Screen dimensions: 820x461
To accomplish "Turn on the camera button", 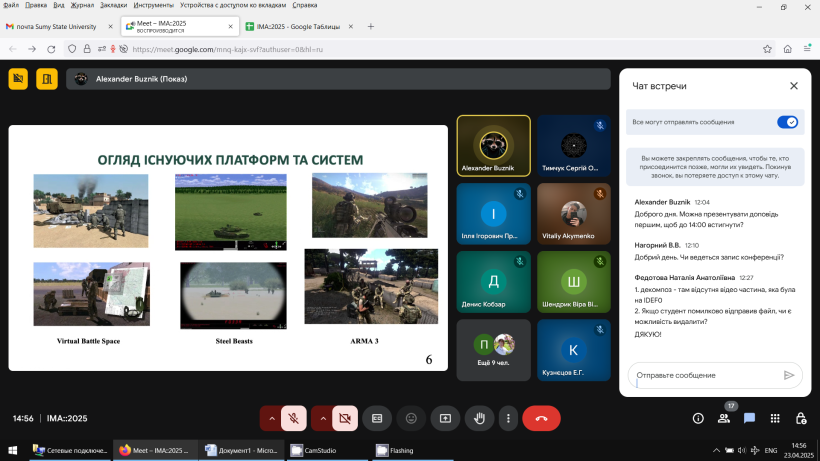I will point(345,418).
